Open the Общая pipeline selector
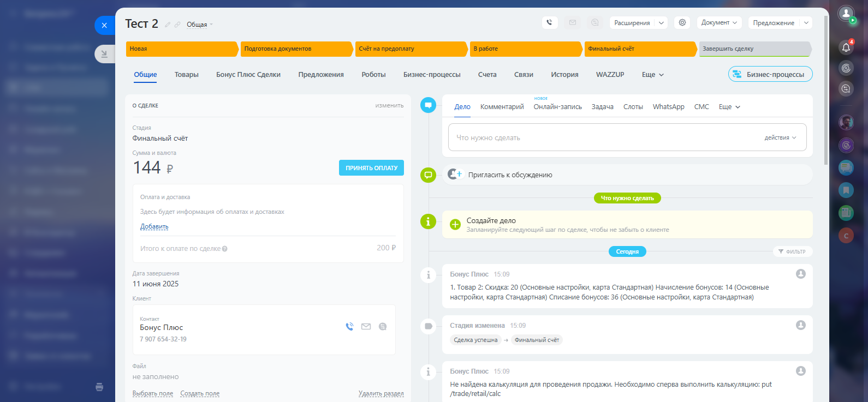The width and height of the screenshot is (868, 402). click(x=199, y=25)
